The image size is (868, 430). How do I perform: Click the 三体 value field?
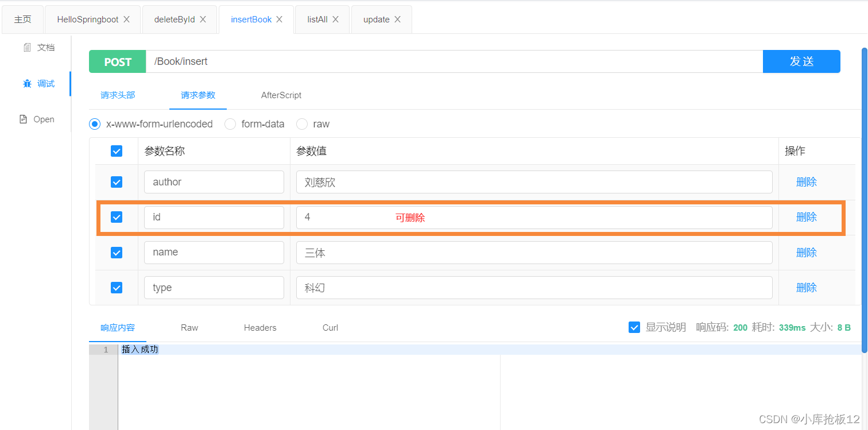click(x=534, y=253)
